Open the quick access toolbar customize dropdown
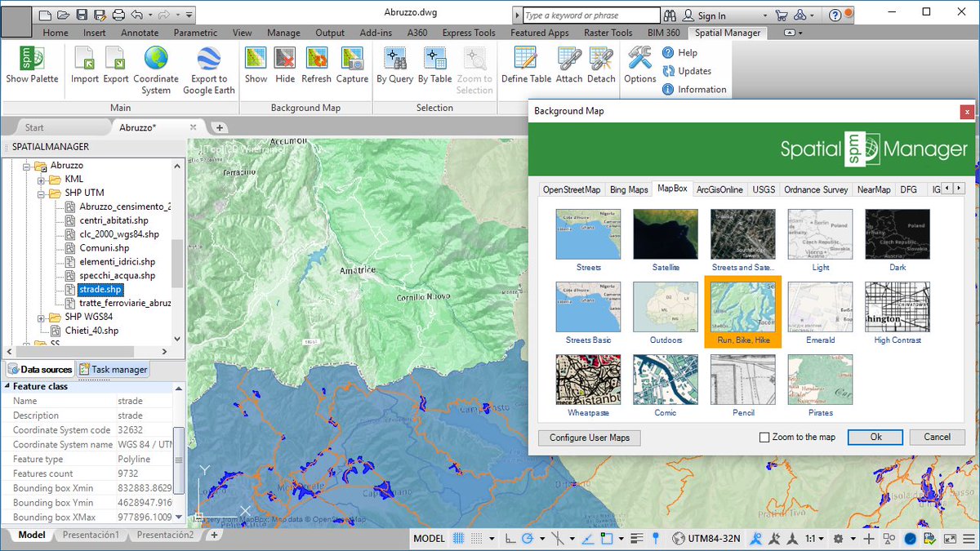The image size is (980, 551). pos(189,15)
